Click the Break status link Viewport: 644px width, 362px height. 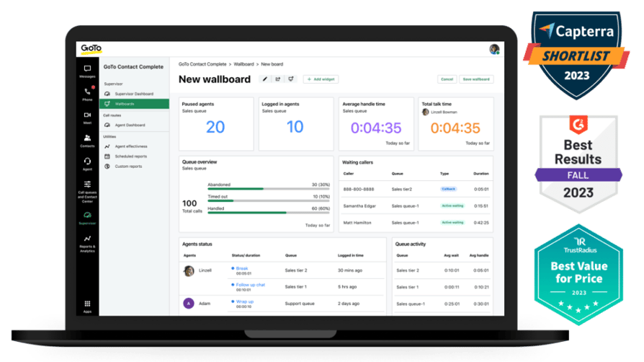click(242, 268)
